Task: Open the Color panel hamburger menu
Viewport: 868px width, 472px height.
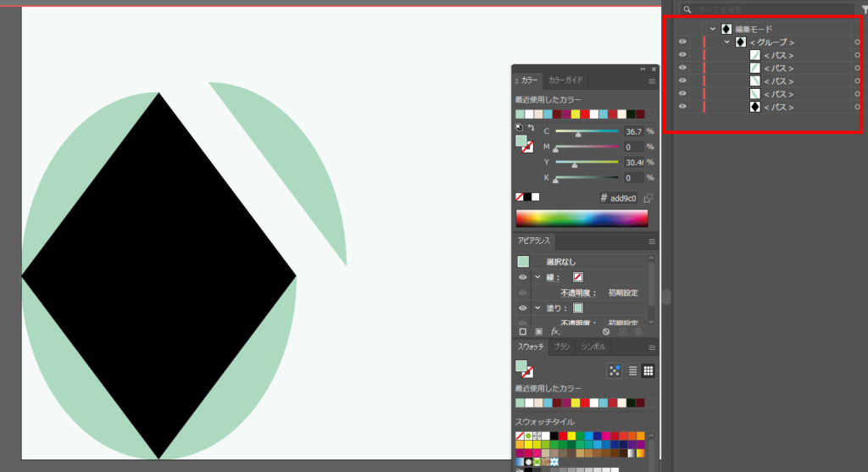Action: tap(652, 81)
